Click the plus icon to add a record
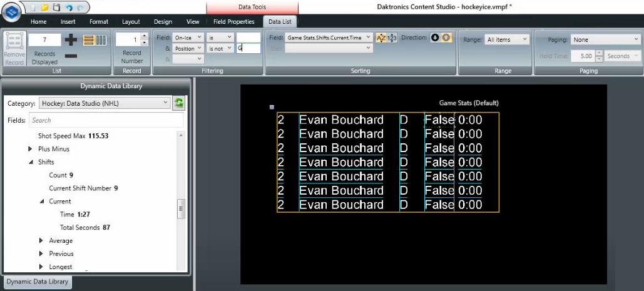644x291 pixels. click(x=71, y=40)
